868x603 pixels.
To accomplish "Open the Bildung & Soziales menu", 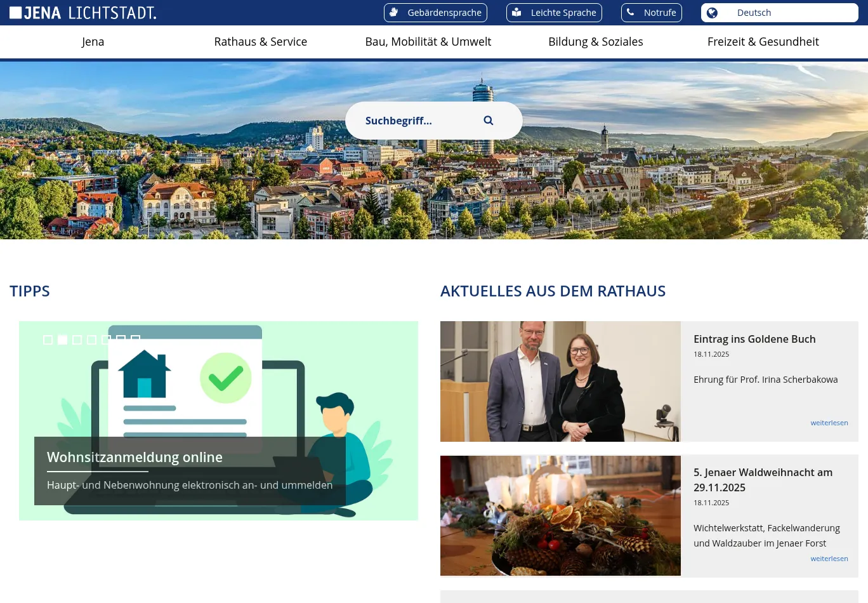I will point(595,42).
